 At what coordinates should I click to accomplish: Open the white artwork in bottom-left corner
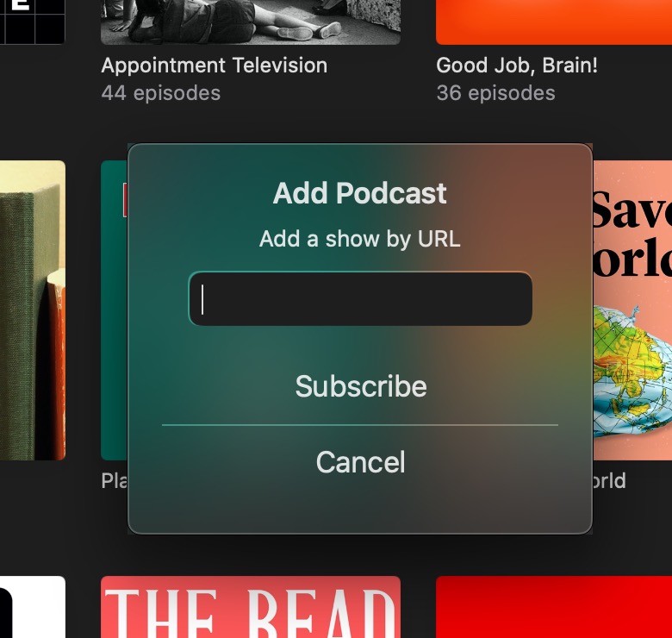(32, 607)
